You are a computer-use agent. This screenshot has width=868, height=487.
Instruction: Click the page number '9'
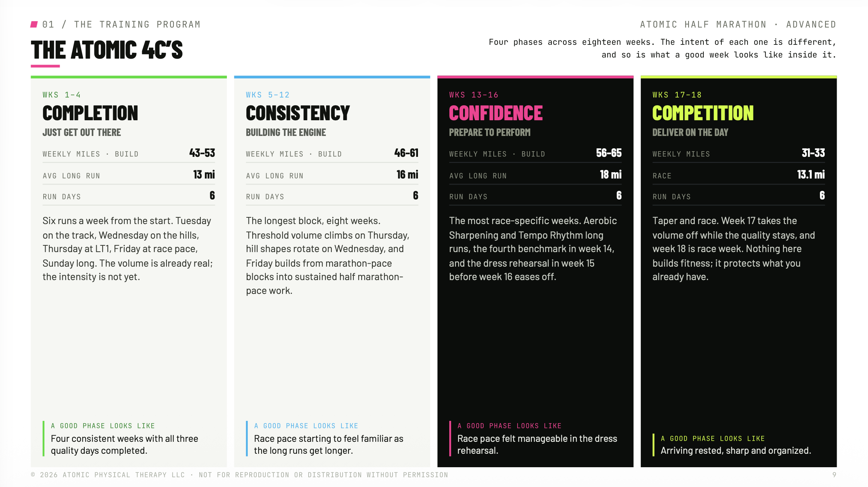pyautogui.click(x=834, y=475)
